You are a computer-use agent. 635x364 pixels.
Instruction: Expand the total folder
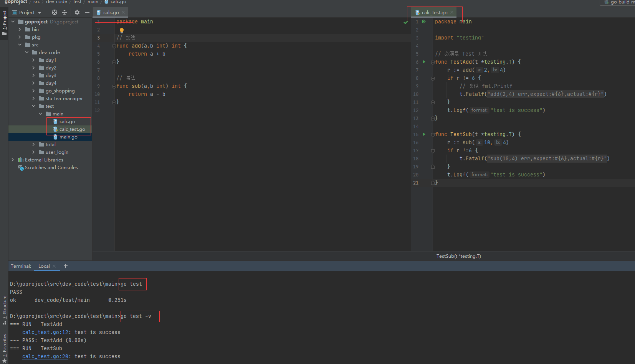tap(34, 145)
